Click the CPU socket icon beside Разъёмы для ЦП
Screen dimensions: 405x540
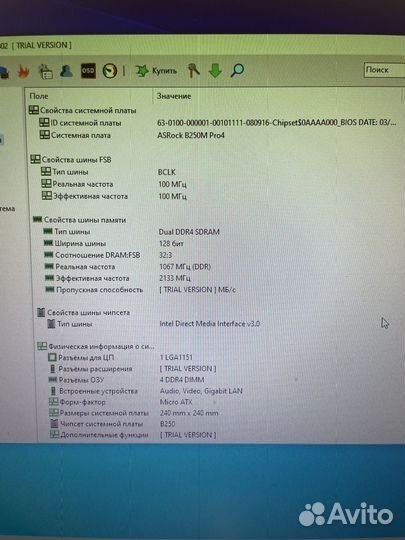pos(52,357)
